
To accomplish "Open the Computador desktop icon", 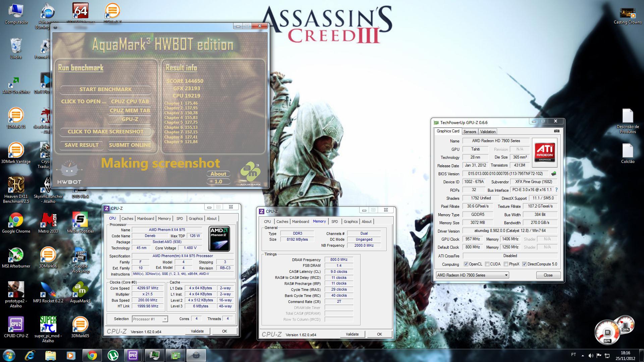I will click(16, 14).
